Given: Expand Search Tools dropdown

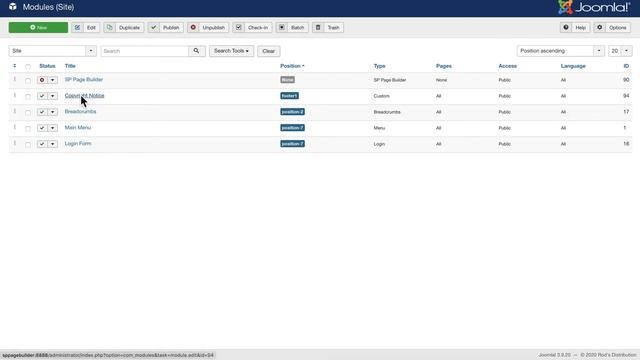Looking at the screenshot, I should [x=231, y=51].
